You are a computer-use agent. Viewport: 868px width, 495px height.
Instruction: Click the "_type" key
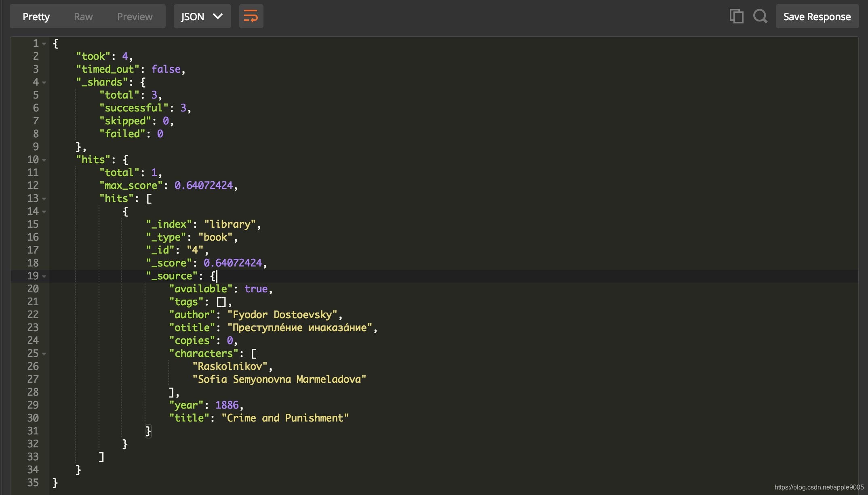click(x=166, y=237)
